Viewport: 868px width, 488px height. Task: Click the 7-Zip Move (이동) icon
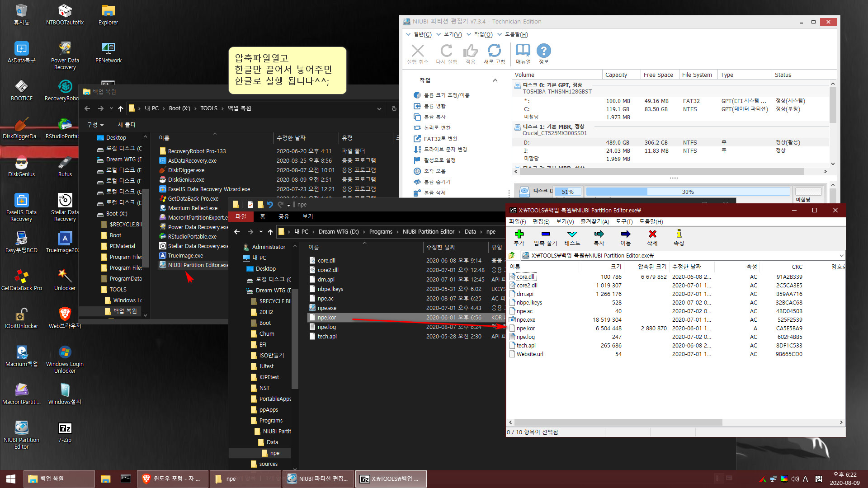point(626,234)
